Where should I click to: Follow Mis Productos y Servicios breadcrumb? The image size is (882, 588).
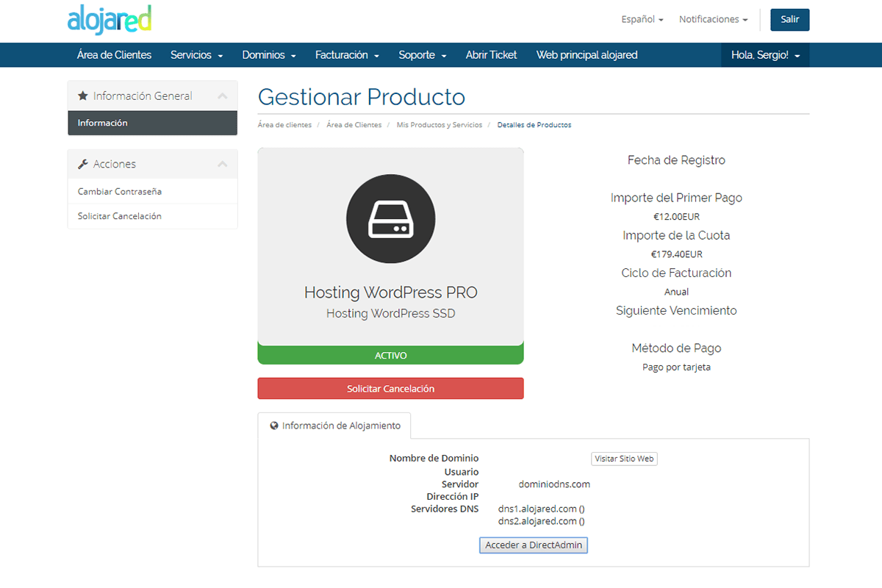(x=439, y=125)
